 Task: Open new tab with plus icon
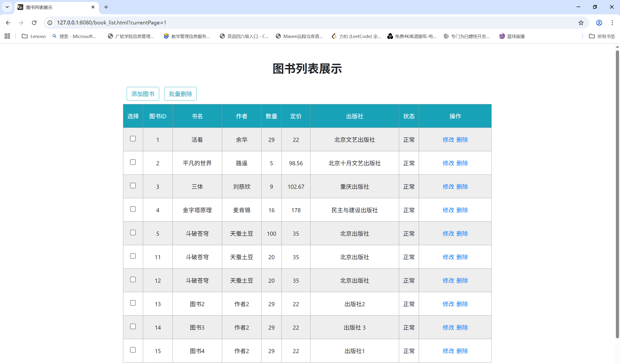coord(106,7)
